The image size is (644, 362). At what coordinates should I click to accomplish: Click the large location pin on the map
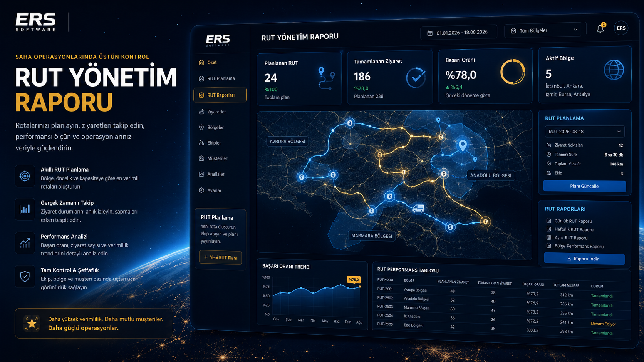pyautogui.click(x=463, y=145)
